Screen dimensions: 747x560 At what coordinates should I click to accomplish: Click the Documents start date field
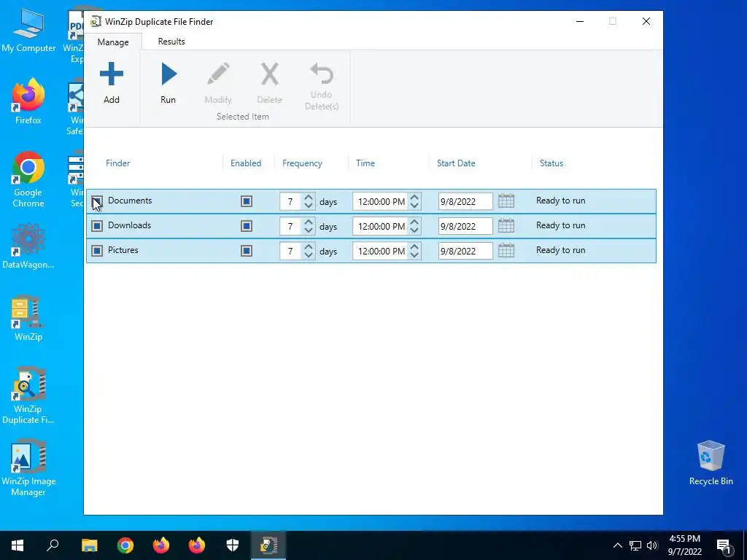[465, 201]
